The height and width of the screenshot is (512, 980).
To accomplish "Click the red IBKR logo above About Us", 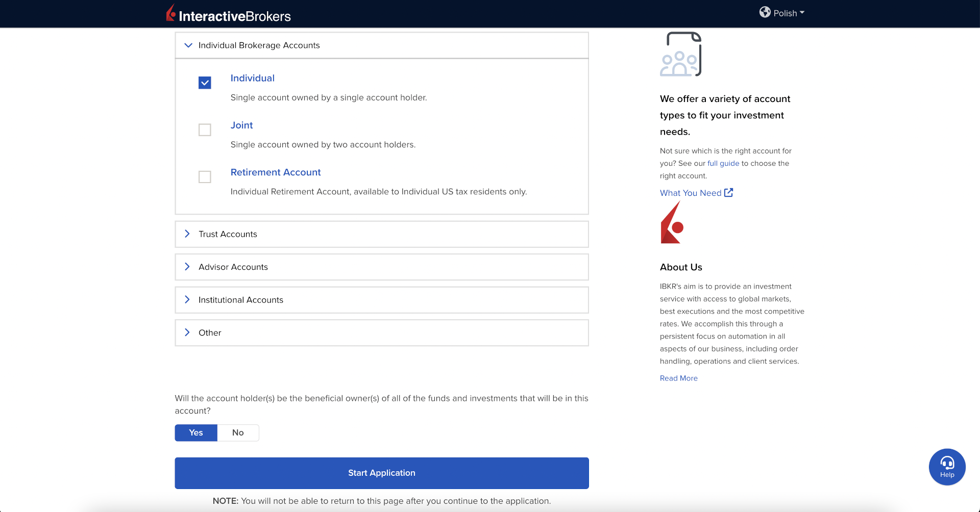I will click(x=672, y=223).
